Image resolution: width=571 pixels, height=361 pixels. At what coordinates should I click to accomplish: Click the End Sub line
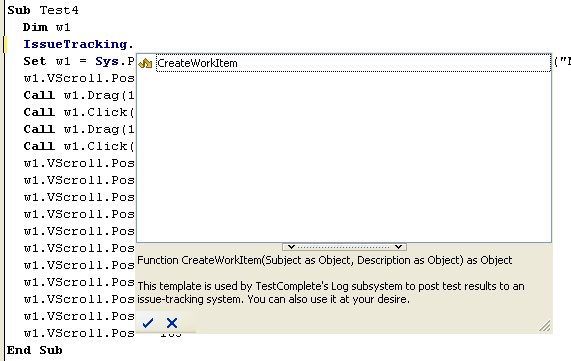pyautogui.click(x=35, y=350)
